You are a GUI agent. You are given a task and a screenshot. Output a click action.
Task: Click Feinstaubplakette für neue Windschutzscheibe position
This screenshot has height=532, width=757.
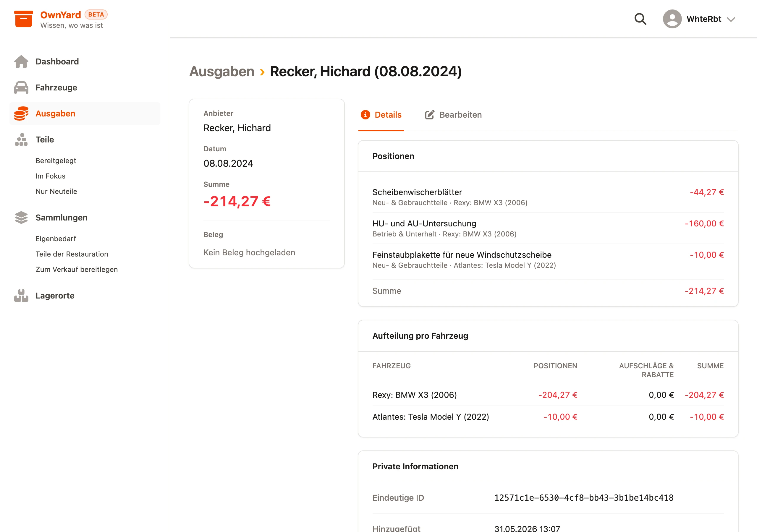click(548, 259)
